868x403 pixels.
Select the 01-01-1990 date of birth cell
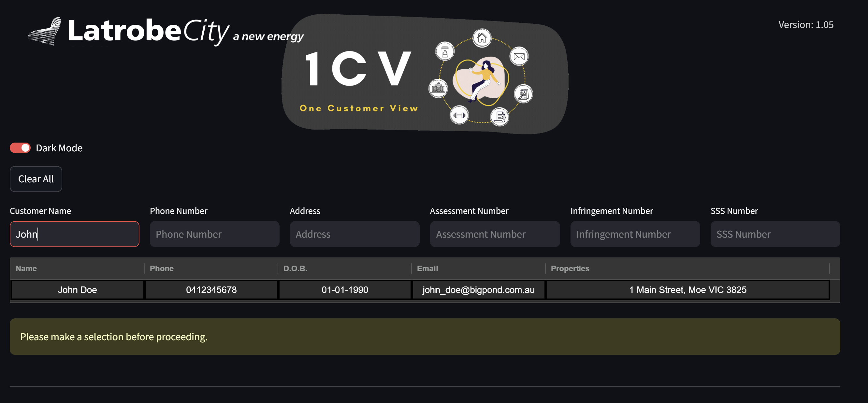pos(345,289)
